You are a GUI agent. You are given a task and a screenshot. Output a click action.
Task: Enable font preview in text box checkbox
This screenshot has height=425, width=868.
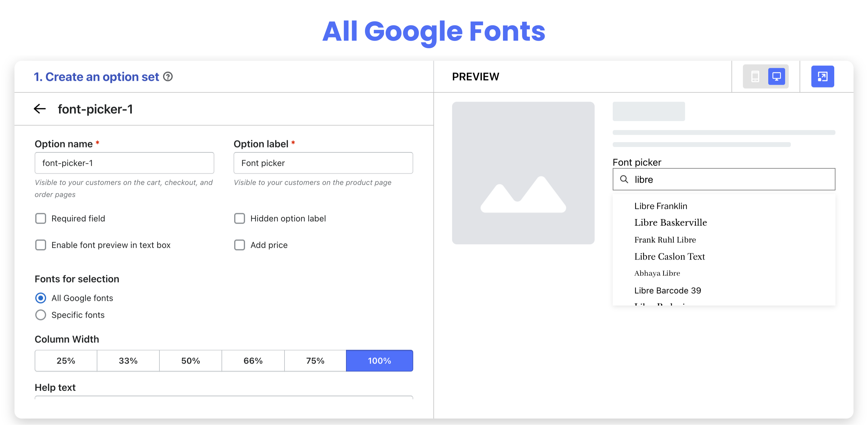(x=41, y=245)
